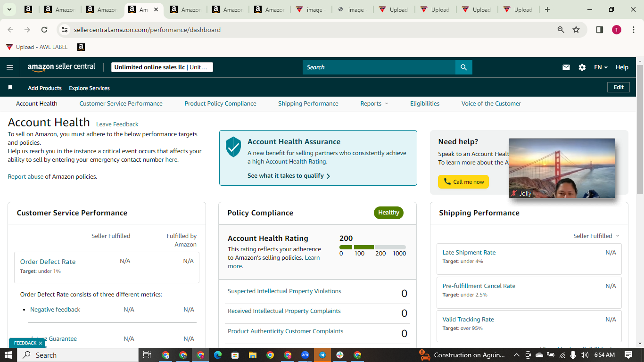This screenshot has width=644, height=362.
Task: Click the emergency contact number here link
Action: coord(171,160)
